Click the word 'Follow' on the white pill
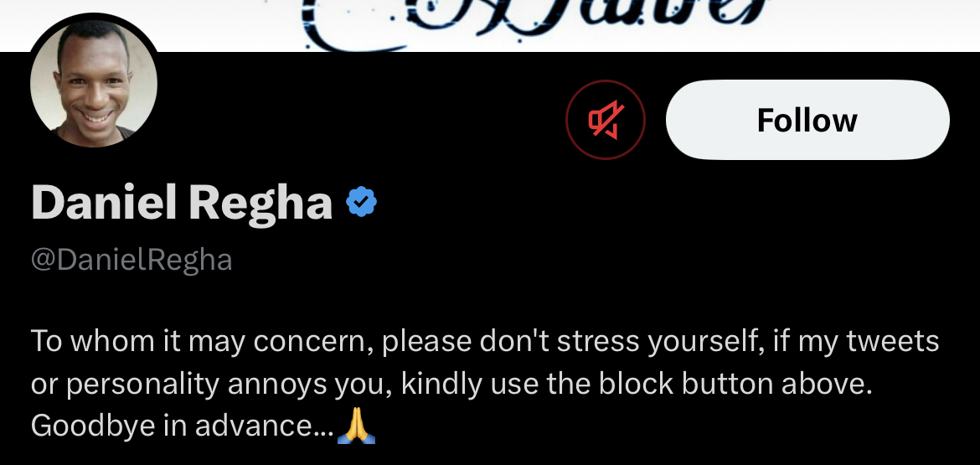 (x=807, y=120)
